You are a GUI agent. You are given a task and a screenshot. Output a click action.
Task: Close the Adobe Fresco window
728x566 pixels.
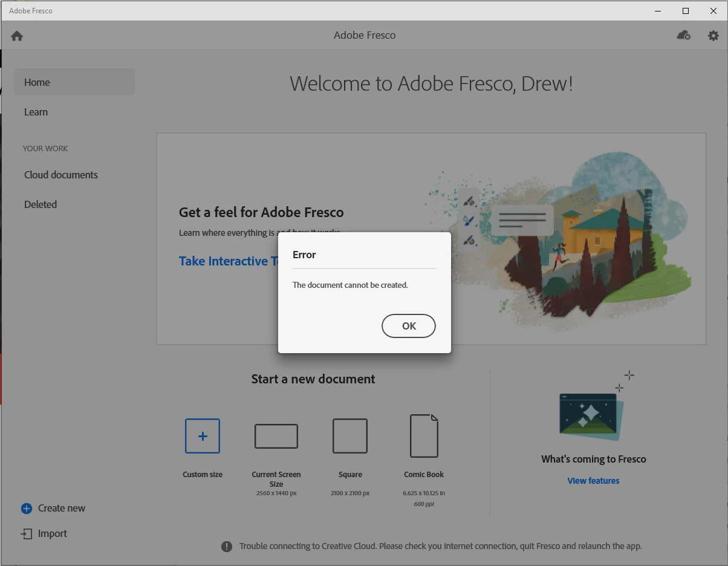(713, 11)
